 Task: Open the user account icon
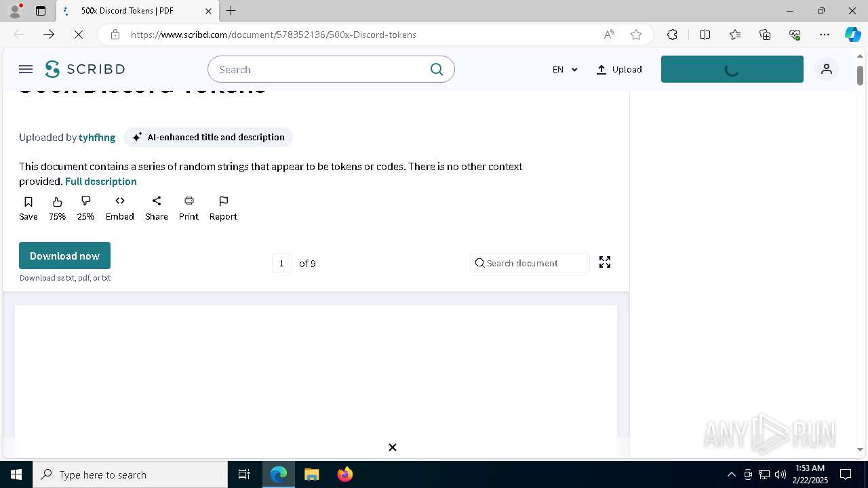pyautogui.click(x=827, y=69)
